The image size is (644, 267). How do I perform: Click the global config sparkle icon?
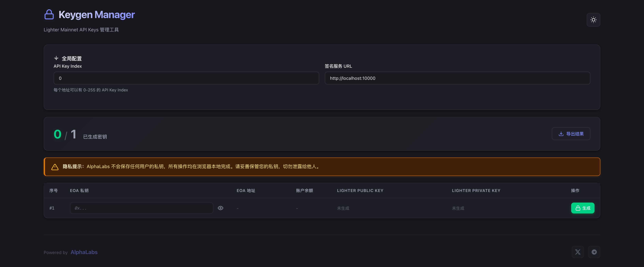pyautogui.click(x=56, y=58)
